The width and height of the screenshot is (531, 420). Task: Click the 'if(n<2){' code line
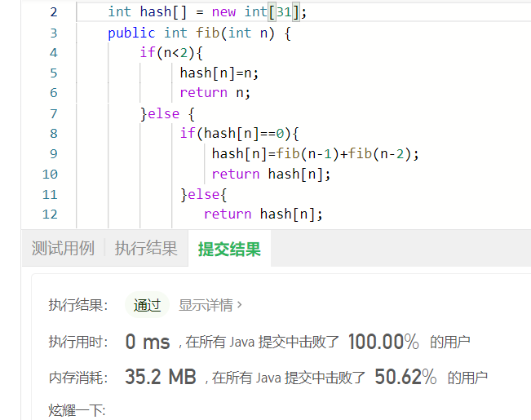171,53
